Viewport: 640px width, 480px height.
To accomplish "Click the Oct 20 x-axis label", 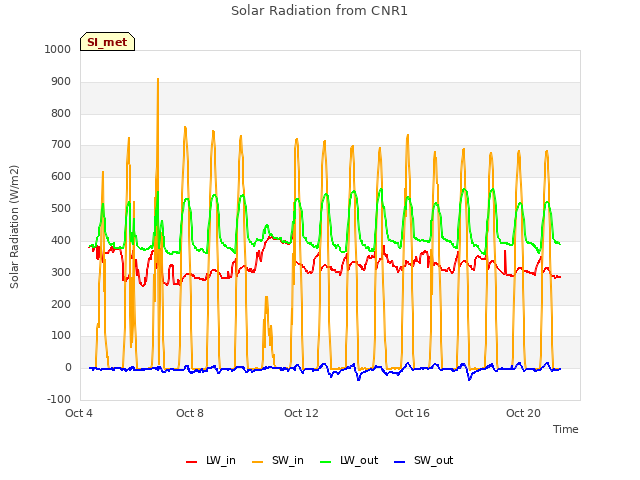I will pos(523,413).
